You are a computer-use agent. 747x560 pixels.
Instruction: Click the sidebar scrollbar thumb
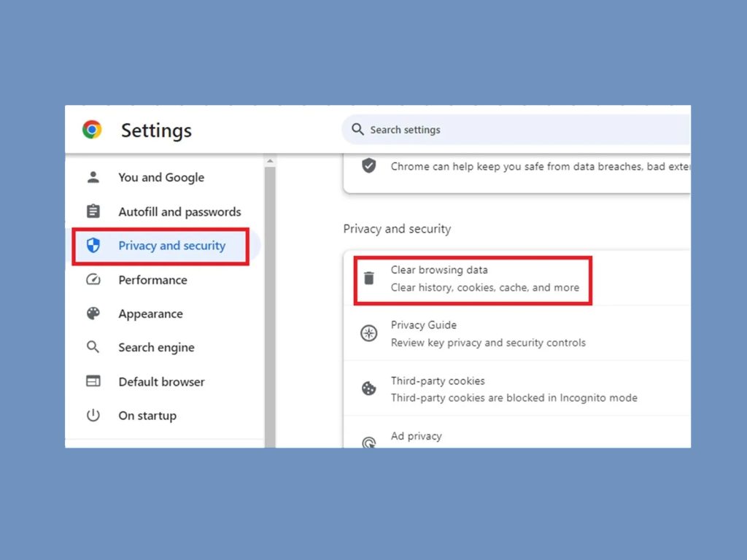(x=270, y=307)
